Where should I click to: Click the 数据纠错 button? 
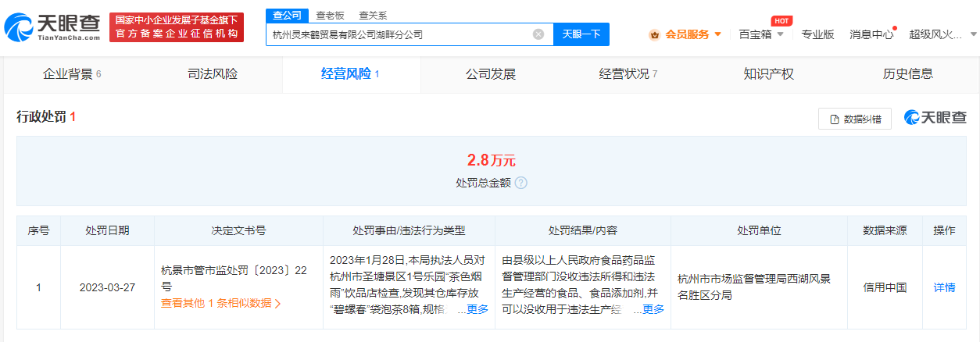click(855, 119)
